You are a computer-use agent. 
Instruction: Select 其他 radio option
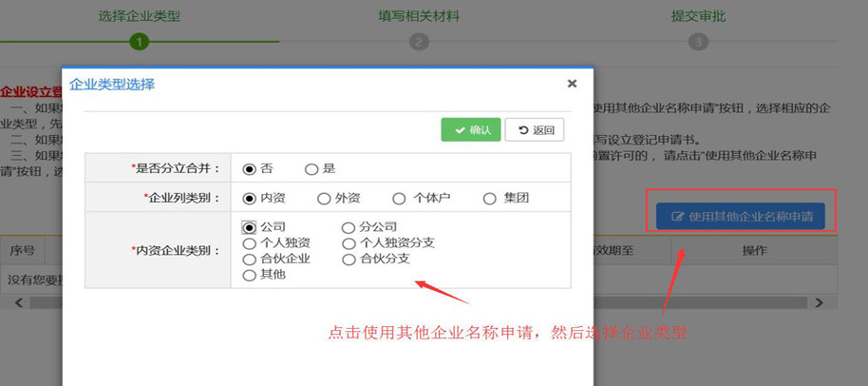[250, 275]
